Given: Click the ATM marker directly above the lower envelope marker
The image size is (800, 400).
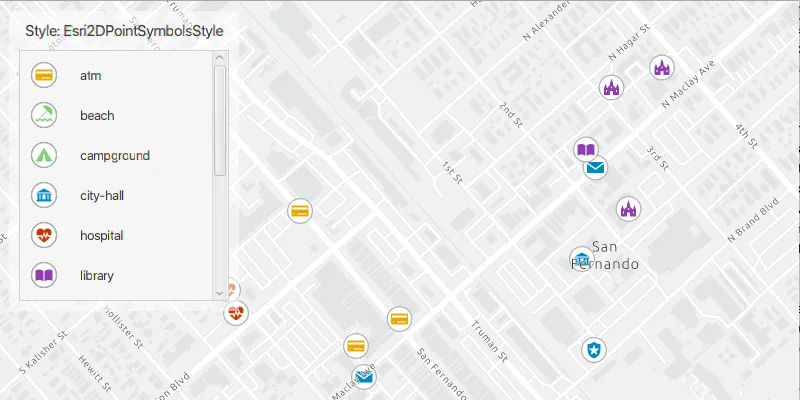Looking at the screenshot, I should [356, 346].
